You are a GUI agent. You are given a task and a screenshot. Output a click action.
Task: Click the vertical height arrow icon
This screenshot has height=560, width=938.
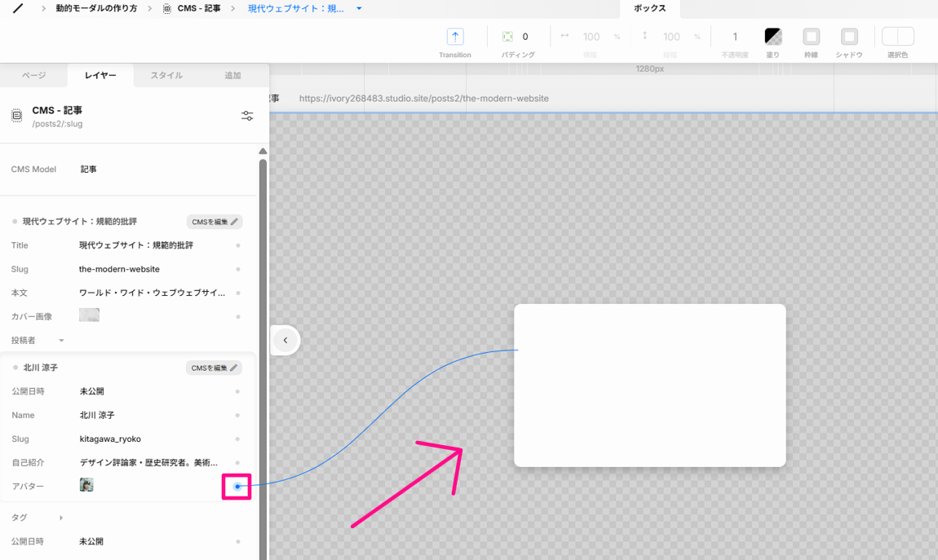click(645, 36)
